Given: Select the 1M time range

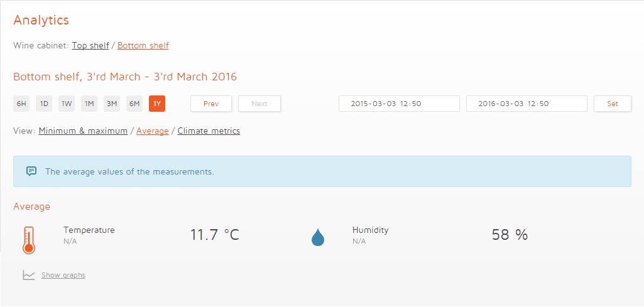Looking at the screenshot, I should (89, 104).
